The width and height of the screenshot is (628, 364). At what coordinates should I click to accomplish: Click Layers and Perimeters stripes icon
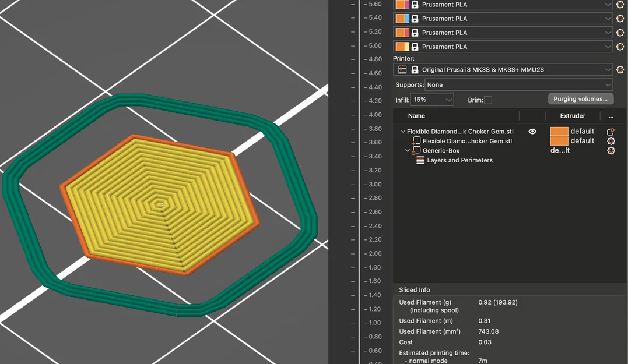pos(420,160)
